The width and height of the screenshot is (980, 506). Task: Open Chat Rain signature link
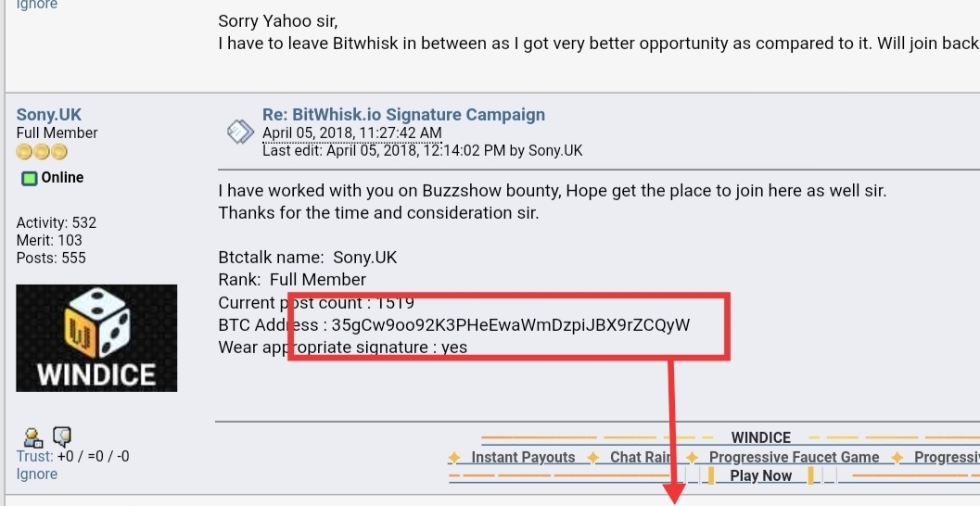point(641,457)
